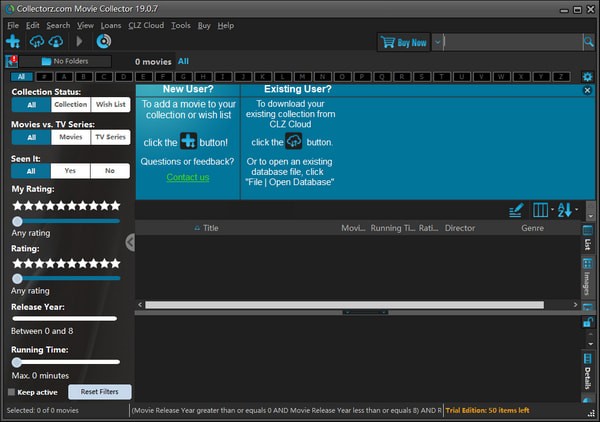Click the circular disc icon in toolbar
Image resolution: width=600 pixels, height=422 pixels.
click(x=103, y=41)
